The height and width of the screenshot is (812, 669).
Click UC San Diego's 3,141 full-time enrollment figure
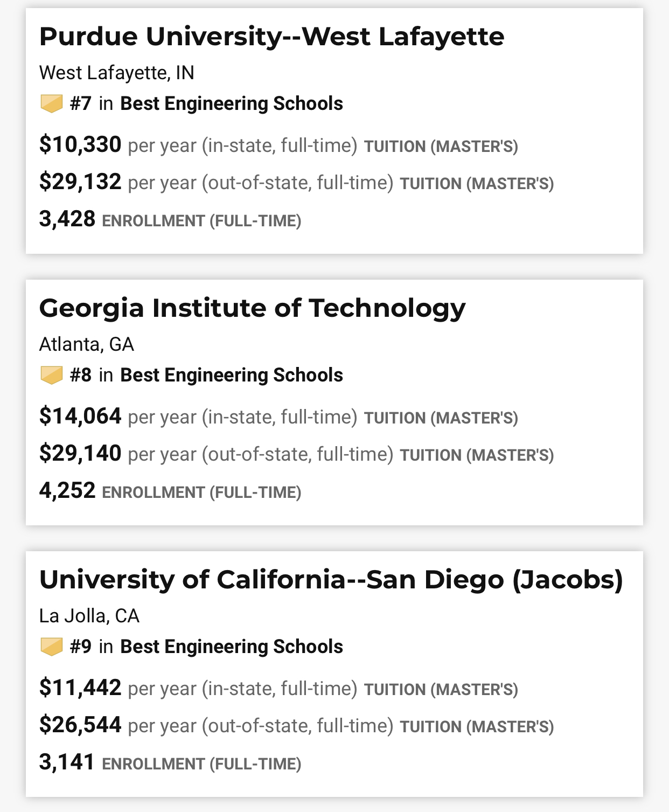tap(67, 763)
